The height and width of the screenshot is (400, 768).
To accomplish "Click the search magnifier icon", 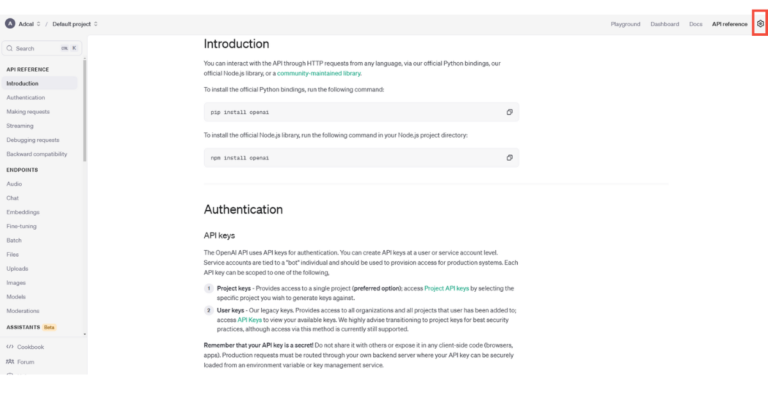I will pyautogui.click(x=9, y=48).
